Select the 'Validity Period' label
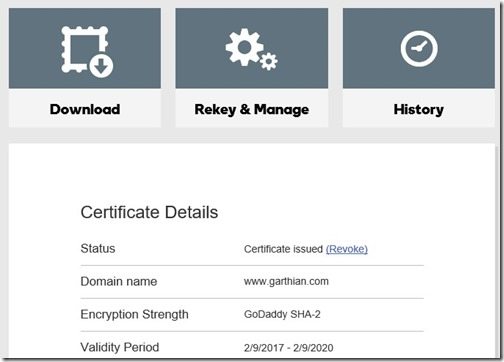Screen dimensions: 504x362 (120, 347)
